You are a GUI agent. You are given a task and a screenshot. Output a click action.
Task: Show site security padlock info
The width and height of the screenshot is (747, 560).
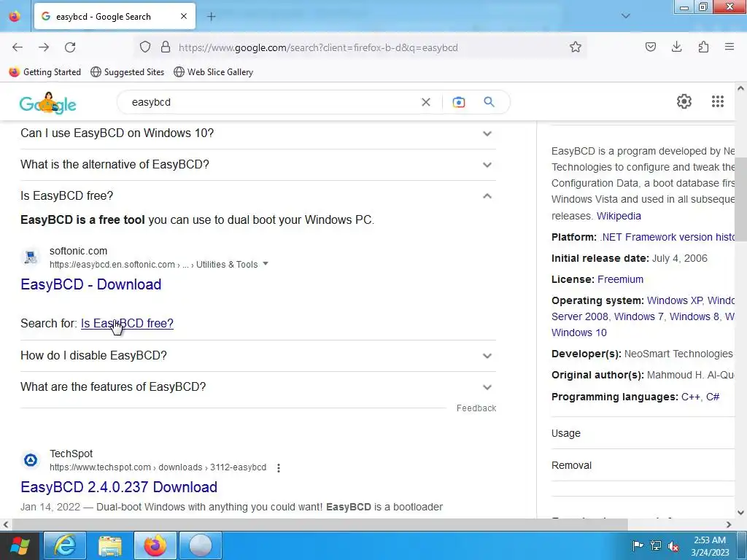[x=166, y=47]
